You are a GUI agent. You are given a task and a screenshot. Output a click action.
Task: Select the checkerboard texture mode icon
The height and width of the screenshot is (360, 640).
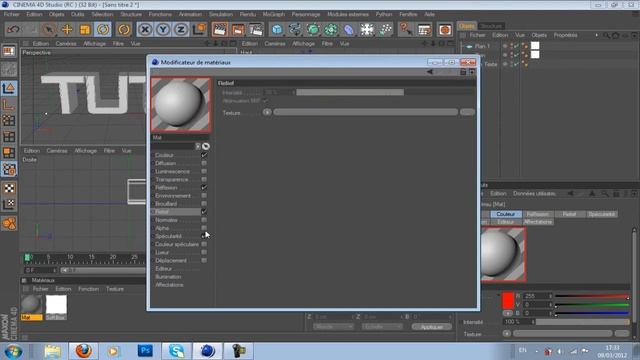(9, 189)
